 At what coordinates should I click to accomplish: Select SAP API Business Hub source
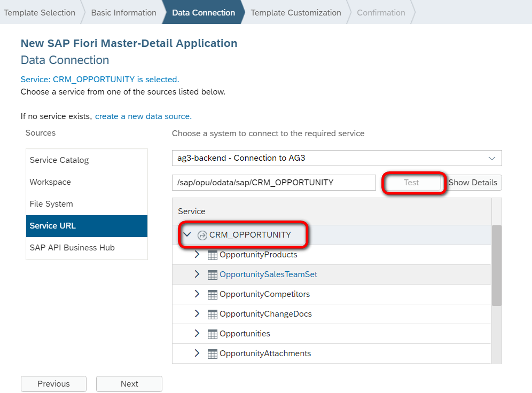tap(87, 248)
